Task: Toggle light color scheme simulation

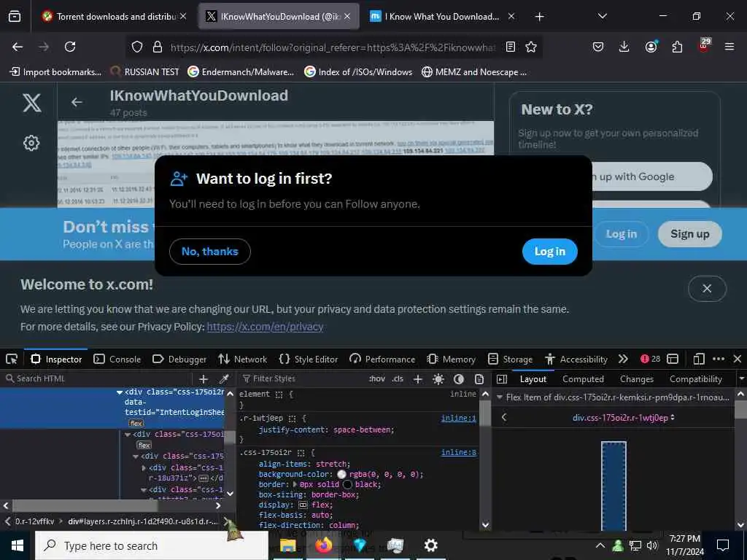Action: coord(438,379)
